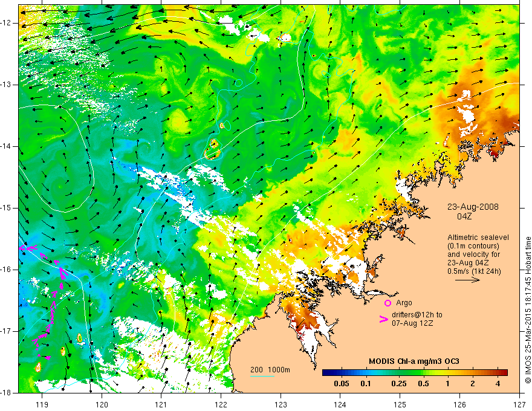Click the '07-Aug 12Z' legend text

coord(412,323)
